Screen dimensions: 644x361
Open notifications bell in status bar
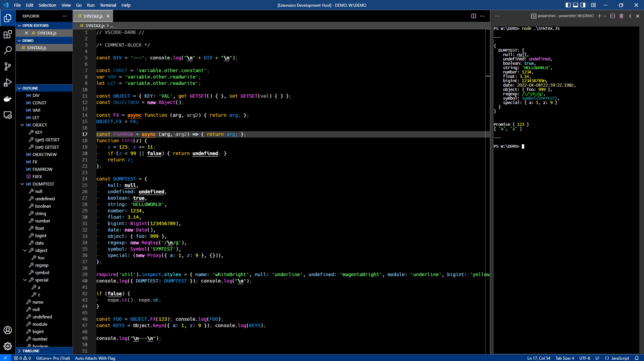click(x=637, y=358)
